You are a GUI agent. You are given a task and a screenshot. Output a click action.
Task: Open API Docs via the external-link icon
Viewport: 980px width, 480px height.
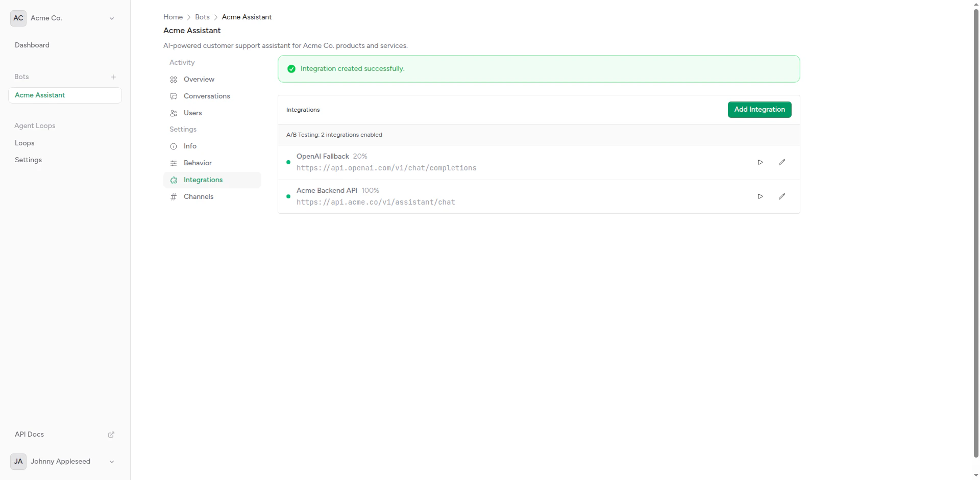tap(111, 435)
